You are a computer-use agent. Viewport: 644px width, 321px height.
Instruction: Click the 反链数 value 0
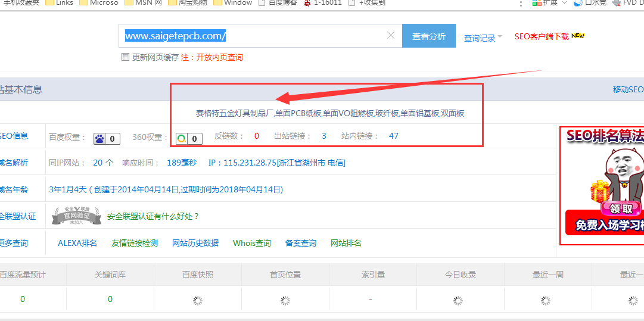[257, 136]
